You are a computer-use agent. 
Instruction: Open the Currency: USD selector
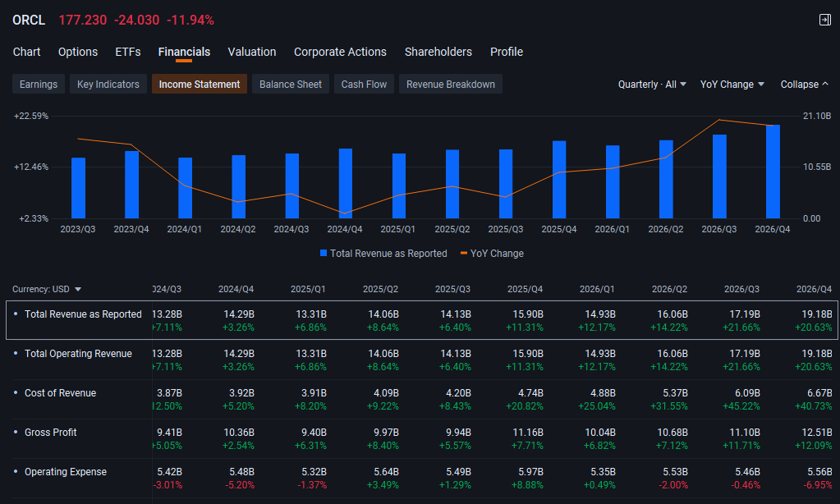(x=47, y=289)
